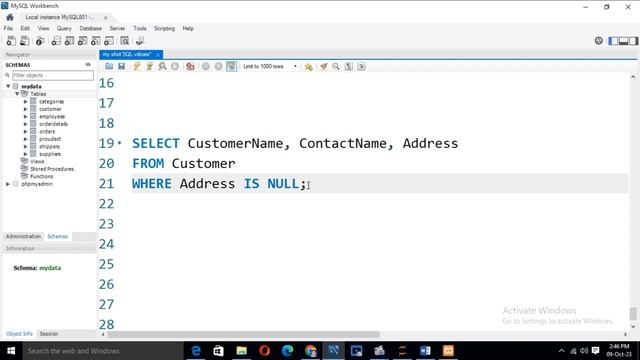Toggle the auto-commit mode button
The image size is (640, 360).
tap(231, 66)
